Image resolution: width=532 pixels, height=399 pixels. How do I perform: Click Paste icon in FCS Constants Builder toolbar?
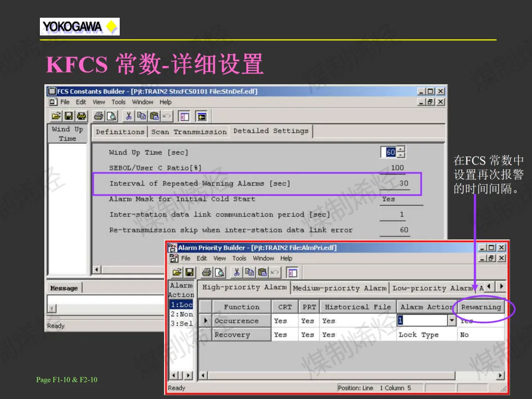point(154,116)
